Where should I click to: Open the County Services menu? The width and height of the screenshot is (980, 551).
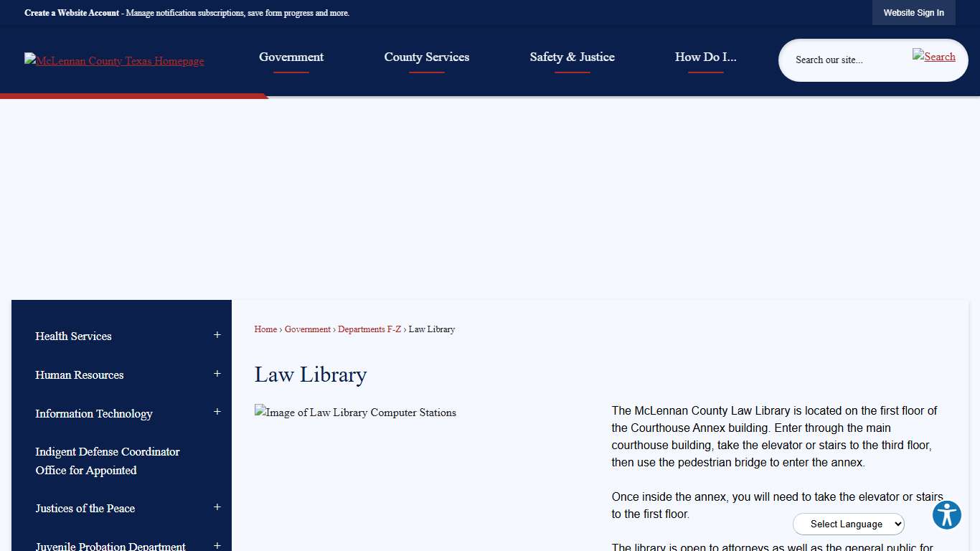pos(426,57)
